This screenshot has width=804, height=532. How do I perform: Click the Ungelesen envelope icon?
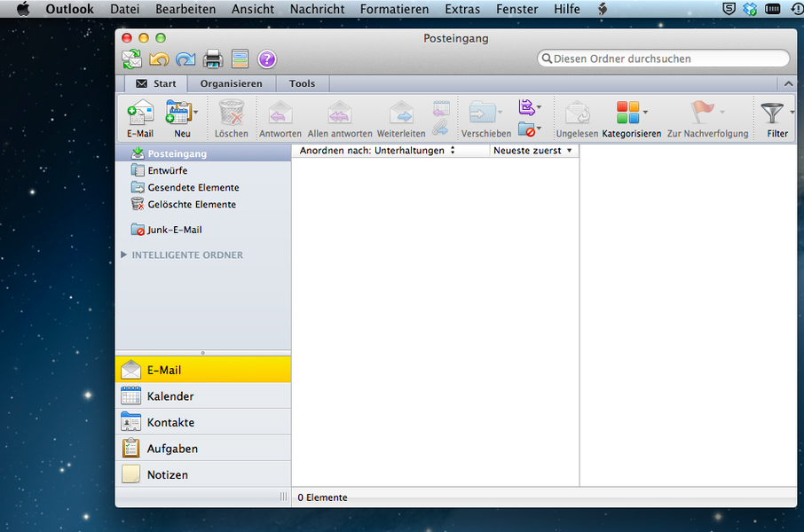coord(578,113)
